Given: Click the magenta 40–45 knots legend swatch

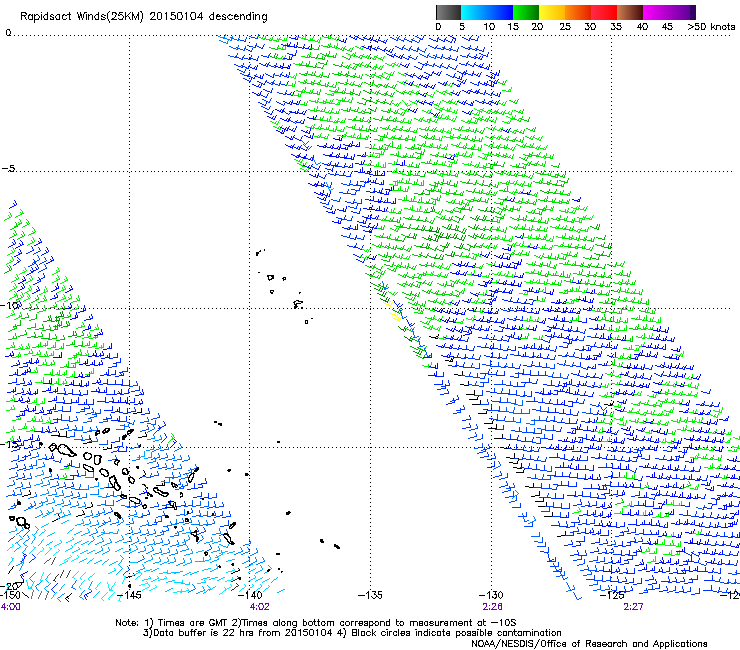Looking at the screenshot, I should 656,12.
